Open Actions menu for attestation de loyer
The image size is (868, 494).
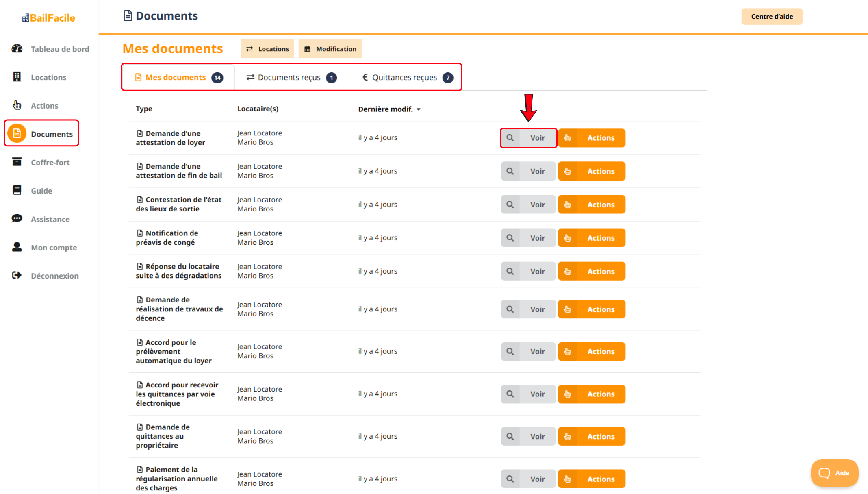click(x=591, y=138)
